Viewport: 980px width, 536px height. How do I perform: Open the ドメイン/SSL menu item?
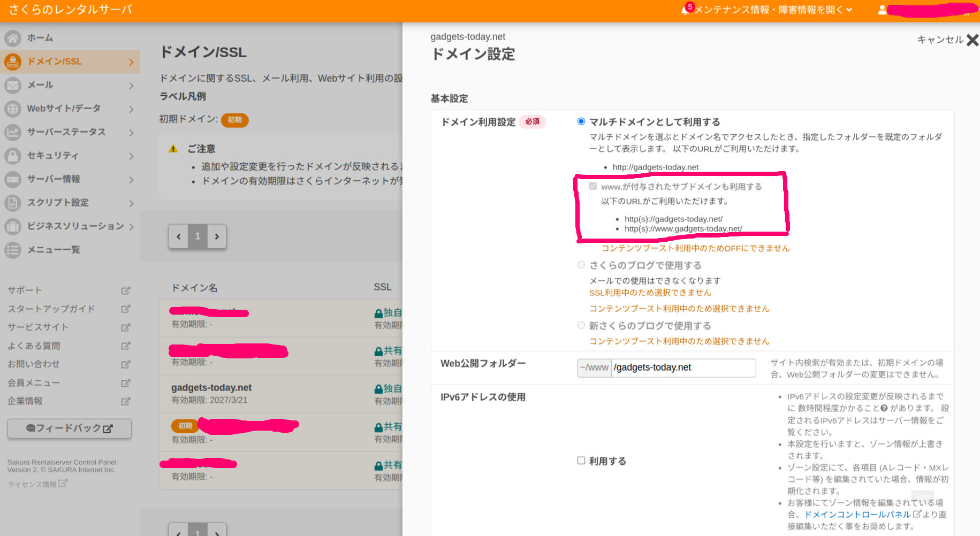55,62
